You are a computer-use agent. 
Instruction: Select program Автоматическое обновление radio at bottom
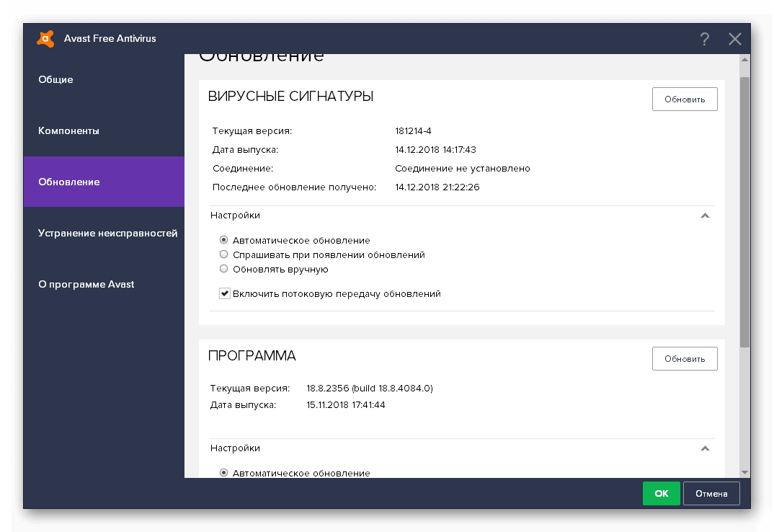[224, 473]
